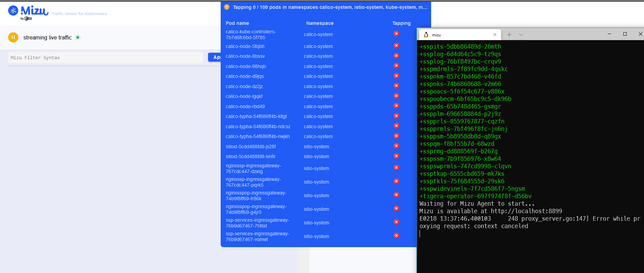Click the Pod name column header
The width and height of the screenshot is (644, 273).
coord(237,23)
